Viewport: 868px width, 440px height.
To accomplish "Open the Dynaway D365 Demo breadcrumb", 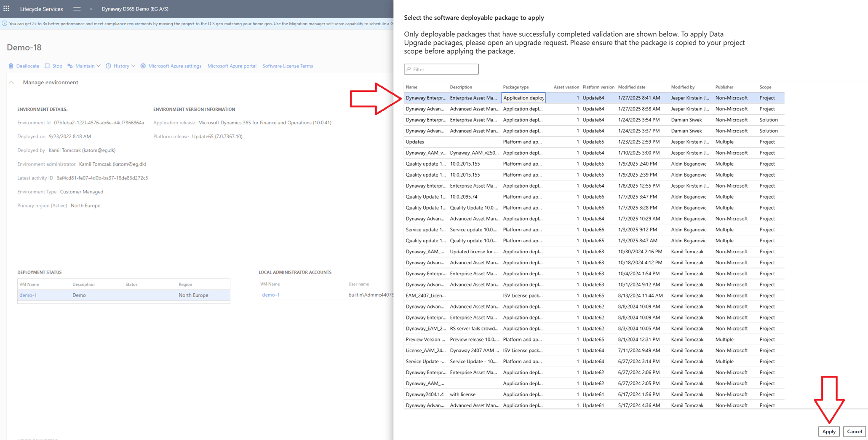I will [135, 8].
